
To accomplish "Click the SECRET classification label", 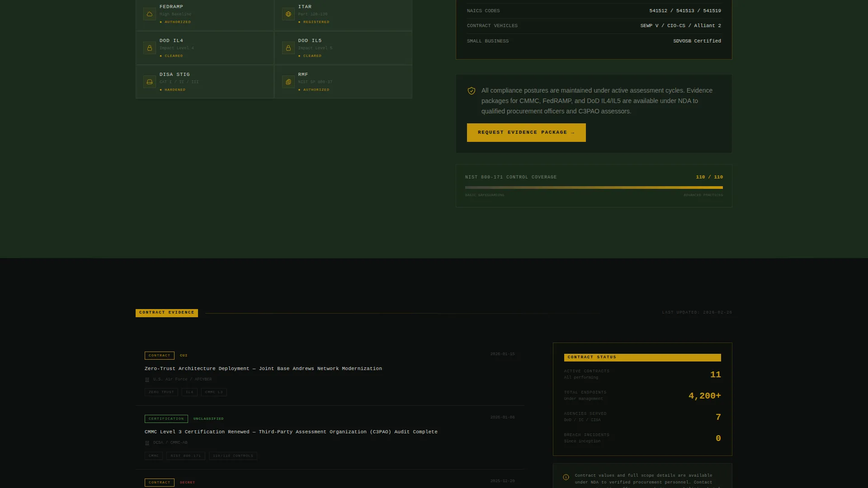I will tap(187, 483).
